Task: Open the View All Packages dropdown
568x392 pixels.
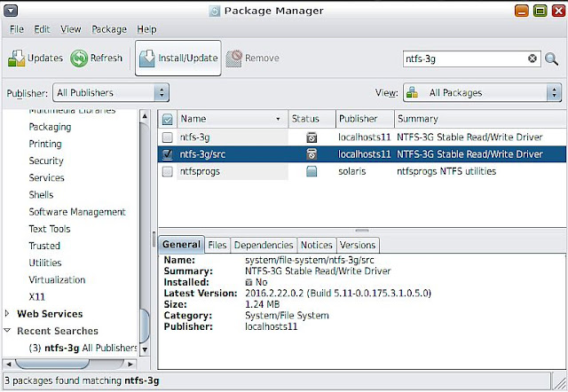Action: (482, 92)
